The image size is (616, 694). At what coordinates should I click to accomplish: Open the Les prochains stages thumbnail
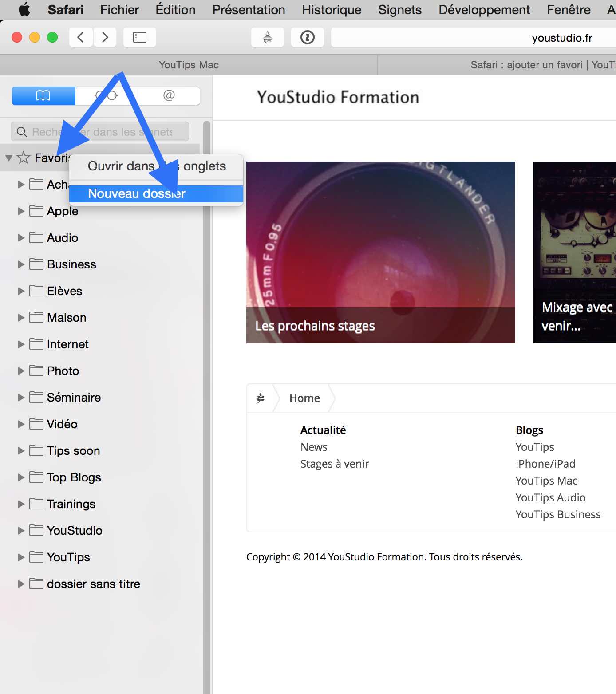click(381, 252)
